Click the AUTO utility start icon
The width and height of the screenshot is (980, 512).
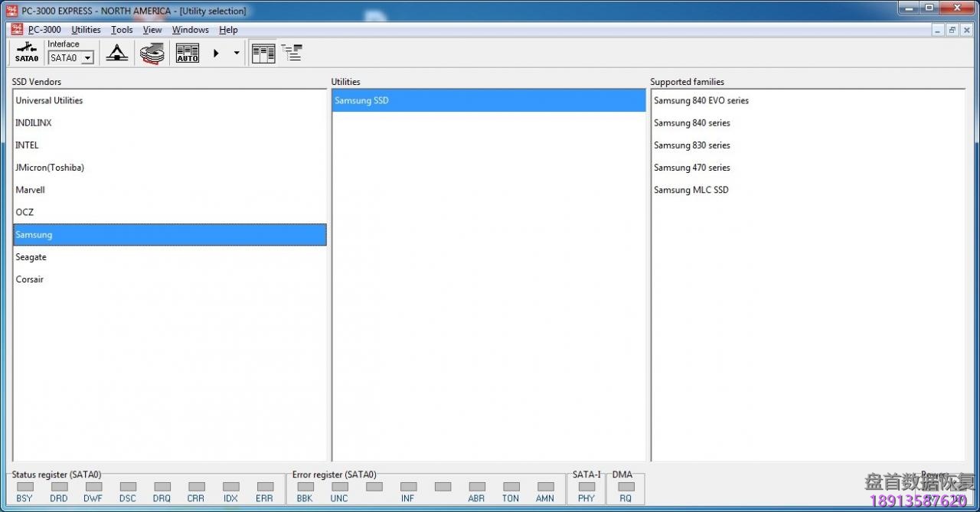pos(187,52)
